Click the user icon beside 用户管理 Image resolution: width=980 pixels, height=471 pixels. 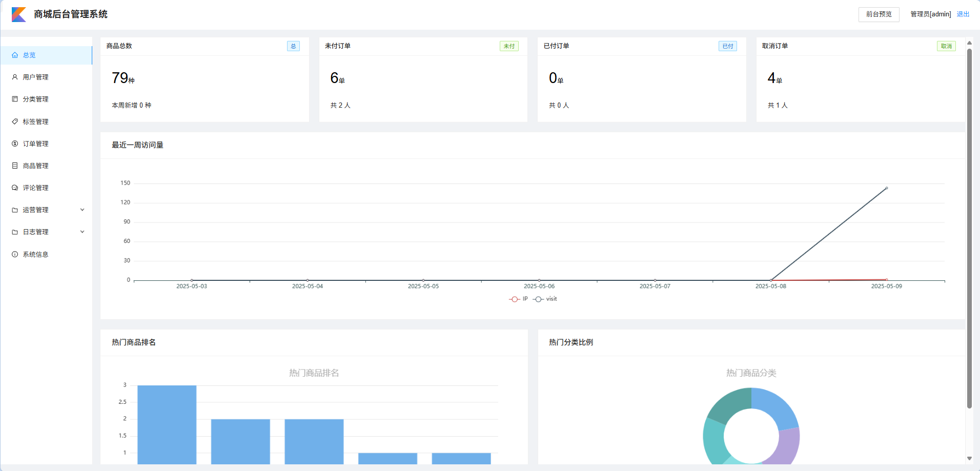tap(15, 77)
